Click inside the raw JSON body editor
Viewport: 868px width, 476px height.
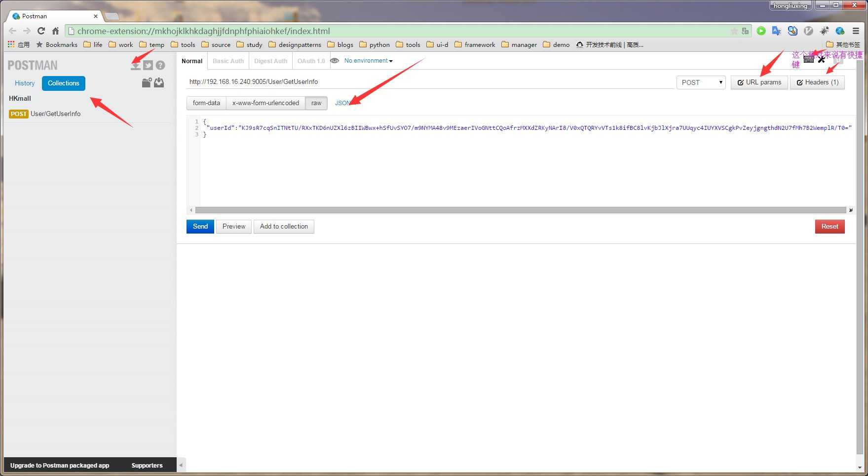click(527, 161)
